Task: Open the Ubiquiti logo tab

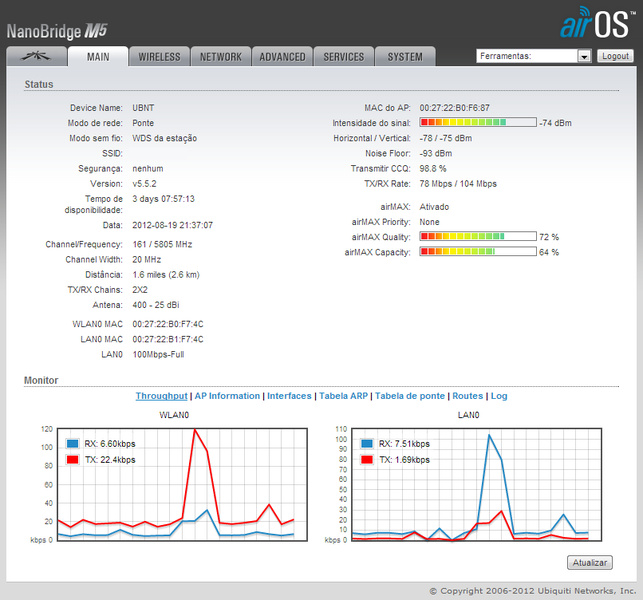Action: (x=36, y=56)
